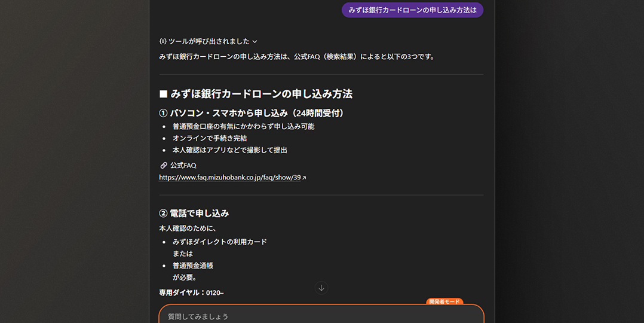The width and height of the screenshot is (644, 323).
Task: Click the 公式FAQ label
Action: click(x=183, y=166)
